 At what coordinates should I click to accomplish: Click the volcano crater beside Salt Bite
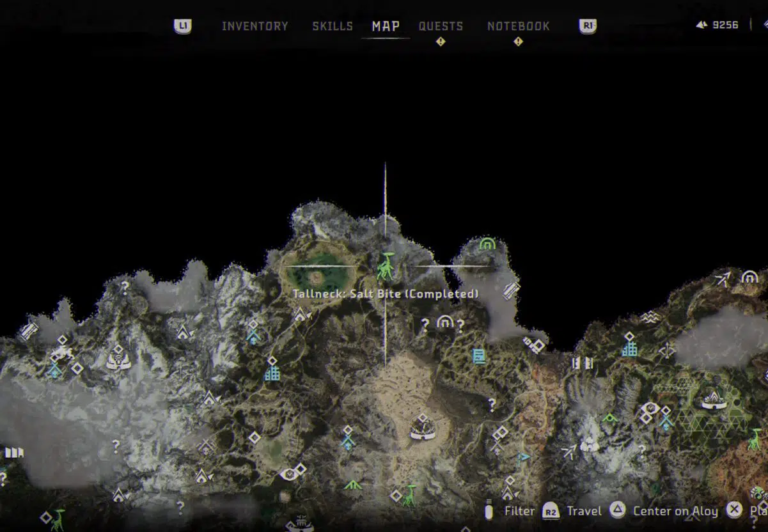(x=317, y=277)
